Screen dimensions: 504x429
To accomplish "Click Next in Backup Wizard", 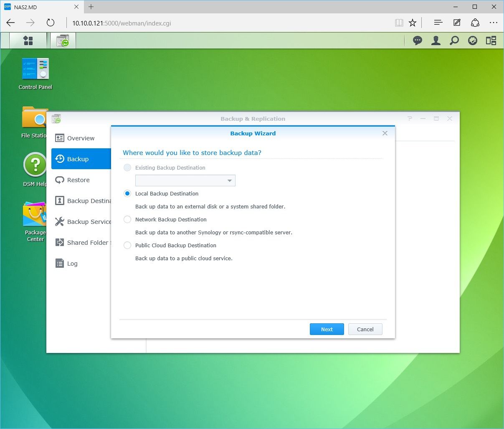I will click(327, 329).
